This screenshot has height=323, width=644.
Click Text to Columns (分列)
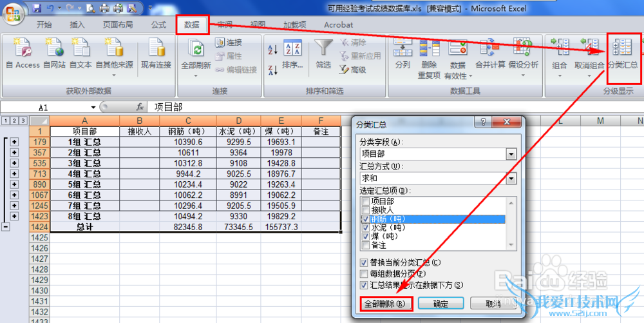click(x=402, y=54)
